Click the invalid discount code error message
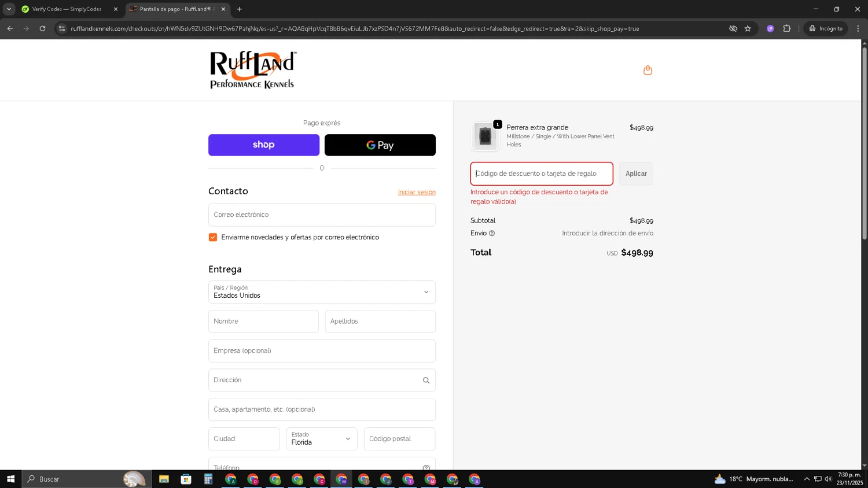This screenshot has height=488, width=868. [539, 197]
